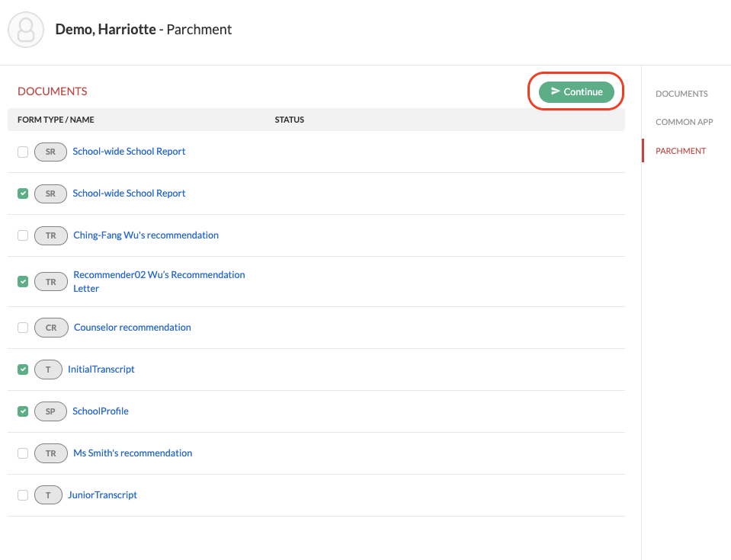Click the T badge beside JuniorTranscript
The height and width of the screenshot is (560, 731).
tap(48, 495)
